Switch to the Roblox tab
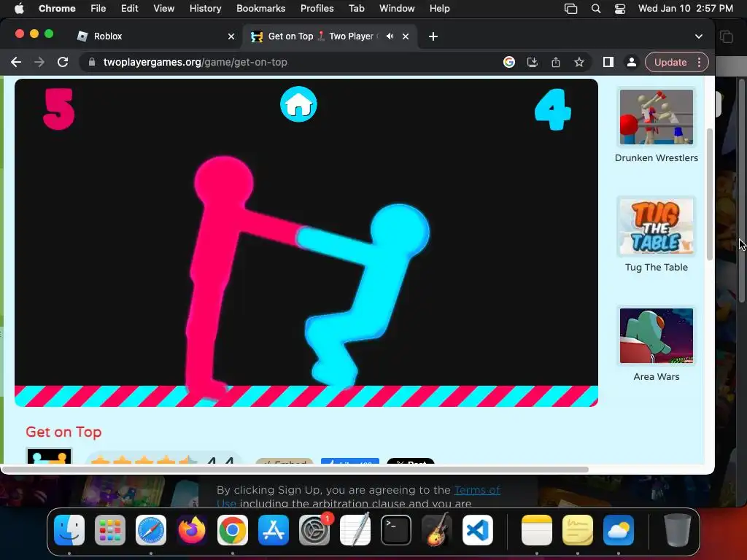This screenshot has height=560, width=747. click(x=155, y=36)
